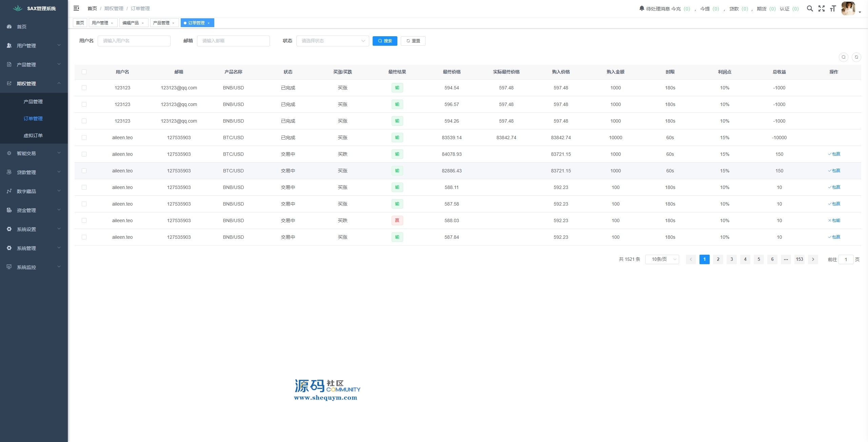Hide search bar via round search icon
This screenshot has width=868, height=442.
pos(843,57)
